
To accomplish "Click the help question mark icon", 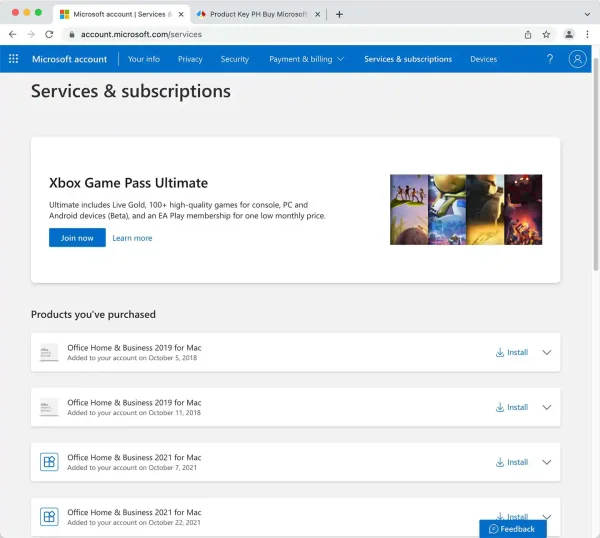I will click(550, 59).
